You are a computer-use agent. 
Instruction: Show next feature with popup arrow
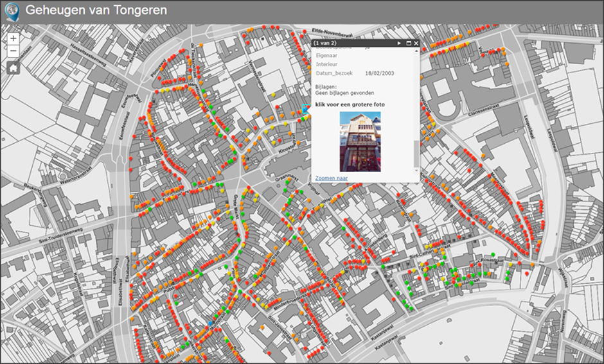pyautogui.click(x=399, y=44)
